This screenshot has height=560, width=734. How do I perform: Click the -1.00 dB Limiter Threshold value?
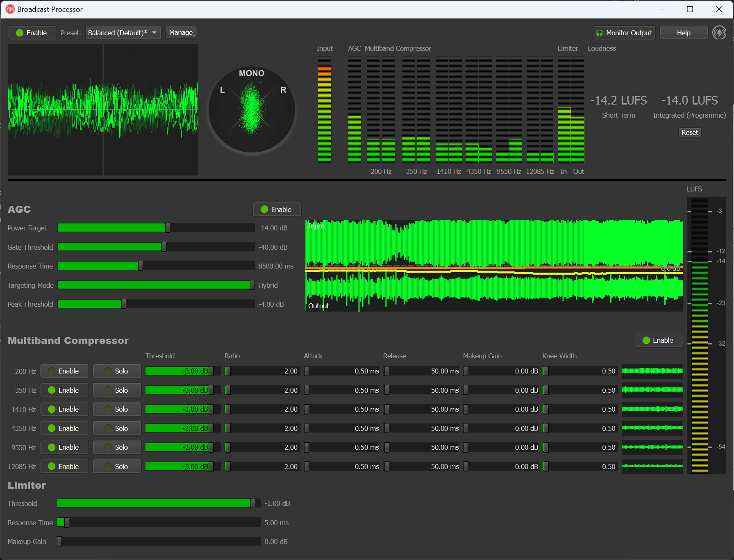tap(277, 503)
